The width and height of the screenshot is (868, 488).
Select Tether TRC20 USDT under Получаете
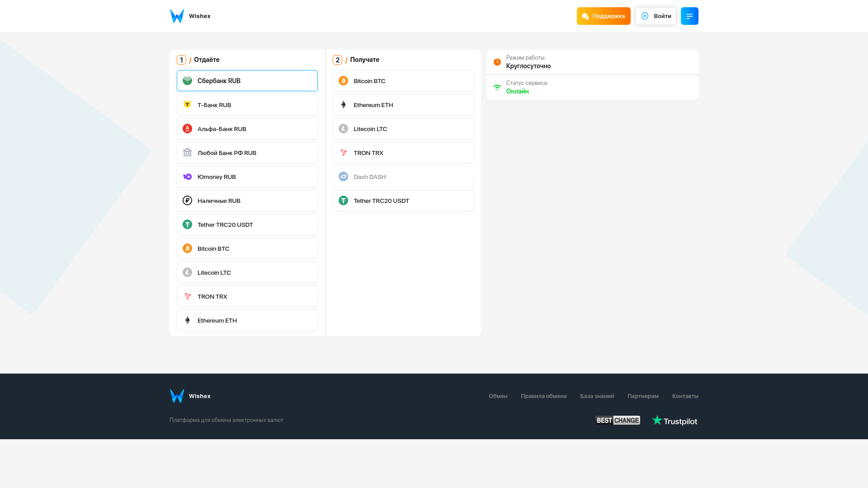point(403,201)
